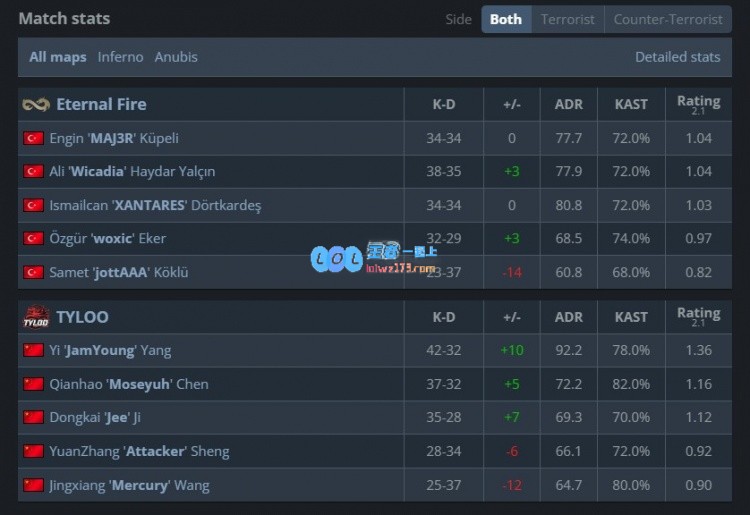Click the TYLOO Rating 2.1 column header
The width and height of the screenshot is (750, 515).
[x=698, y=317]
